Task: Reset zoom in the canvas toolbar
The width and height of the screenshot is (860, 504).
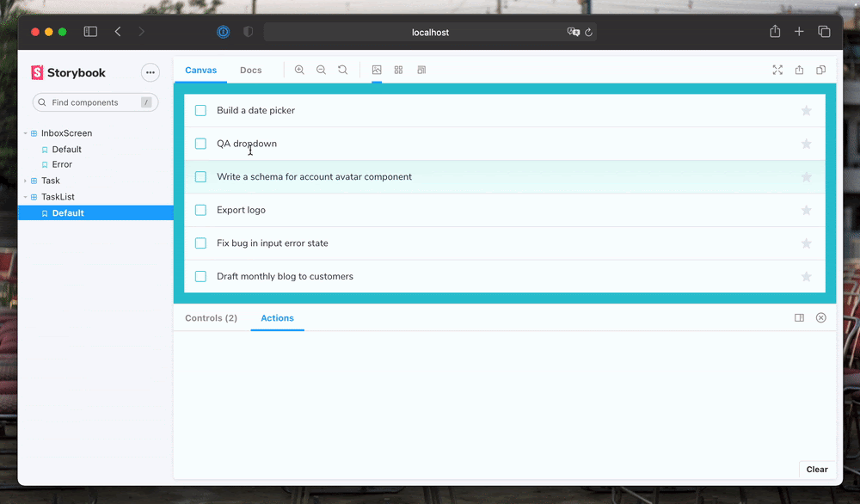Action: pos(342,70)
